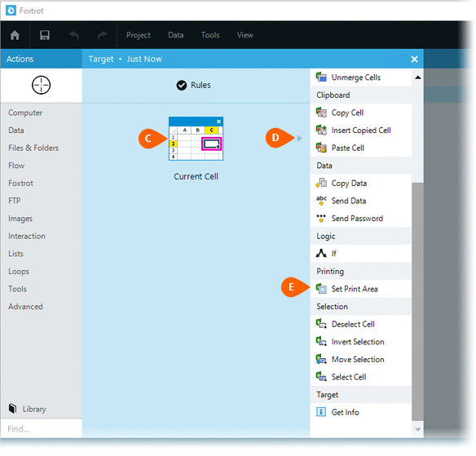Image resolution: width=476 pixels, height=456 pixels.
Task: Click the Deselect Cell icon
Action: 321,324
